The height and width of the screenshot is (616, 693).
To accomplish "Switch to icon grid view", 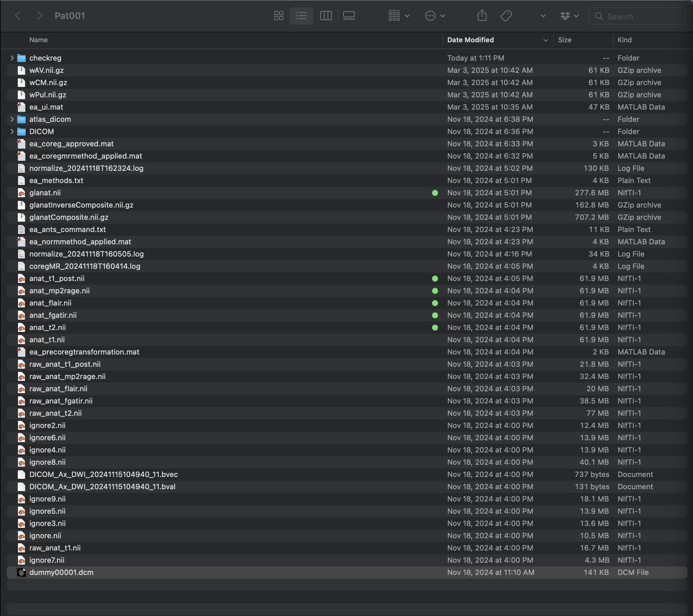I will point(278,16).
